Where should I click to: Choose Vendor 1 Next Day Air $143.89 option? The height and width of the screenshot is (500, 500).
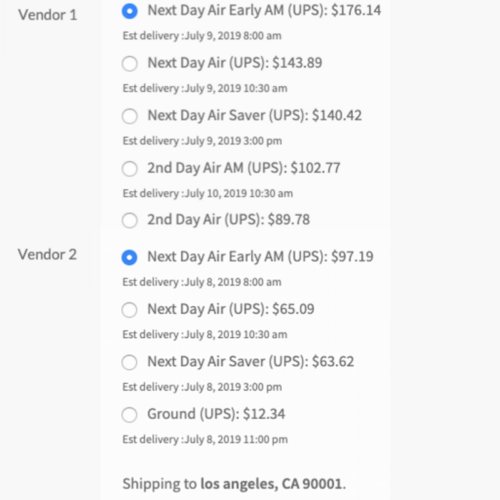[130, 63]
